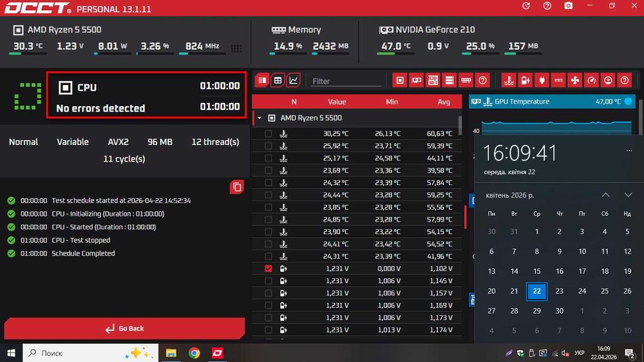Image resolution: width=644 pixels, height=362 pixels.
Task: Open OCCT help icon in title bar
Action: tap(547, 6)
